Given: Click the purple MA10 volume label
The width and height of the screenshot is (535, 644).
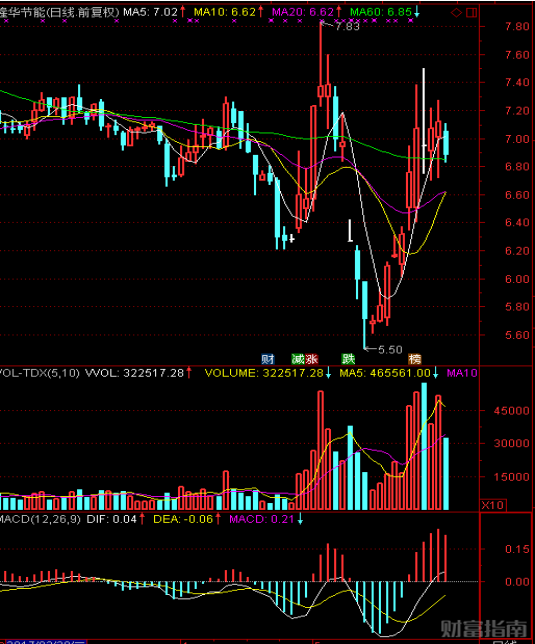Looking at the screenshot, I should (x=462, y=373).
